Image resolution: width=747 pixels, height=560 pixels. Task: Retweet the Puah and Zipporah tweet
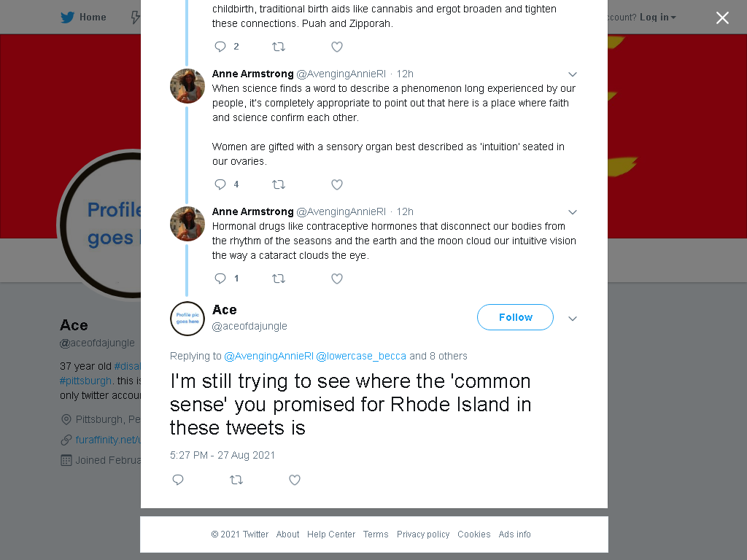click(279, 47)
